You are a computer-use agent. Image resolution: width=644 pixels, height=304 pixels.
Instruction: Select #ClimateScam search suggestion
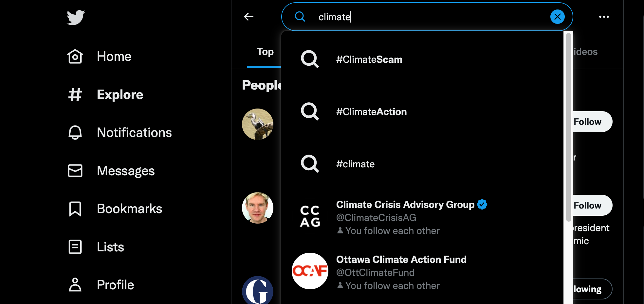(x=422, y=59)
